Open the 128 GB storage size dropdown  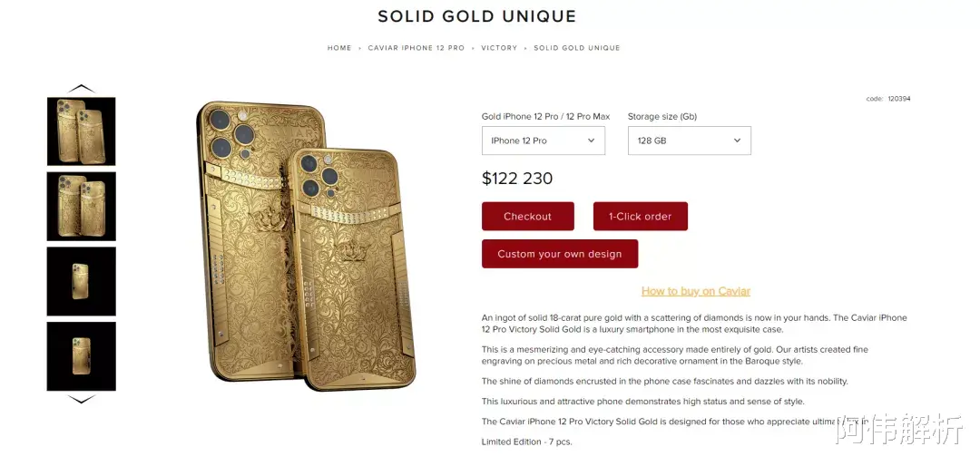[x=690, y=141]
